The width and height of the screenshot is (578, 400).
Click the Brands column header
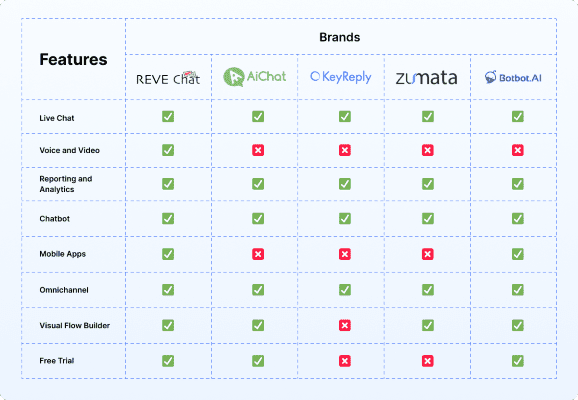point(340,37)
